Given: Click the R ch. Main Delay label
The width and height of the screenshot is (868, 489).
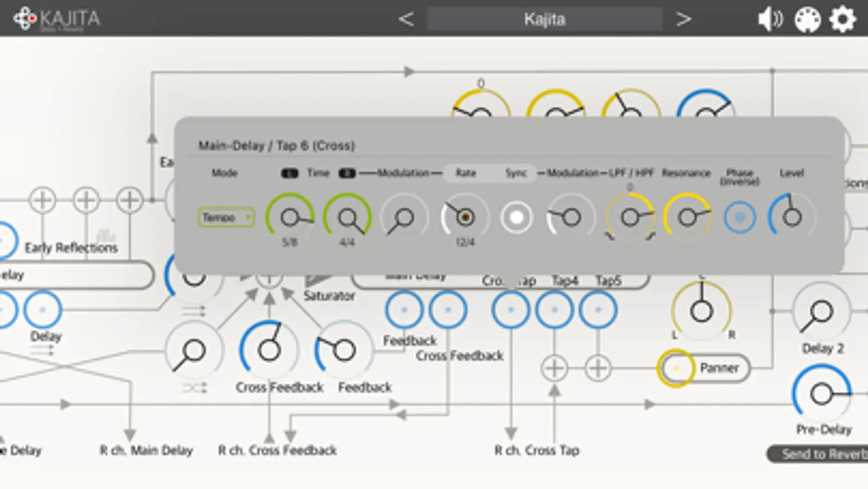Looking at the screenshot, I should [146, 450].
